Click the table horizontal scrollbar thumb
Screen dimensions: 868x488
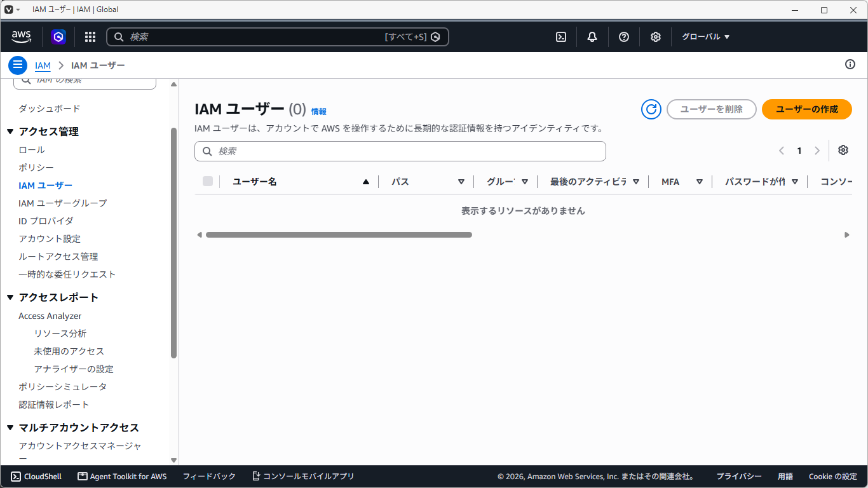(339, 235)
